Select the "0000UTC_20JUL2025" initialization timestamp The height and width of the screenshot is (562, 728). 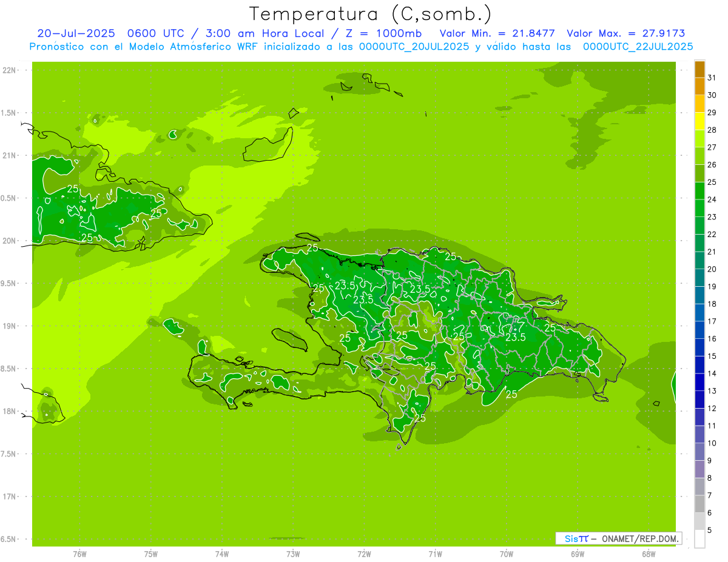[x=414, y=46]
